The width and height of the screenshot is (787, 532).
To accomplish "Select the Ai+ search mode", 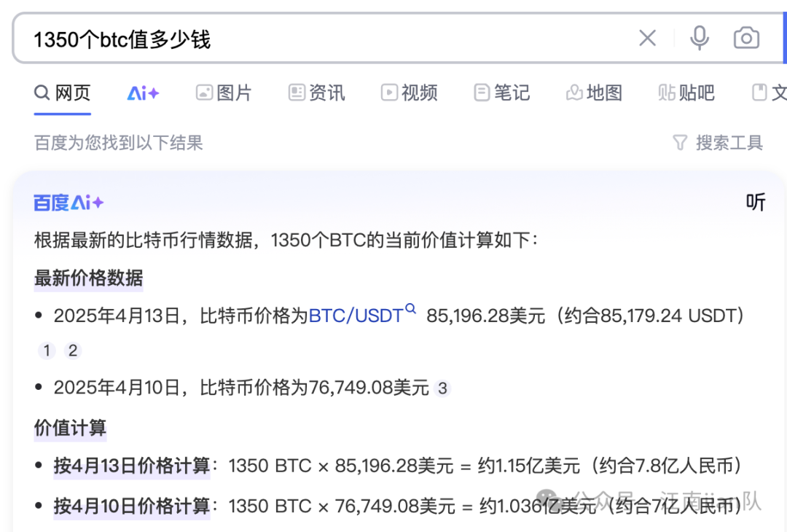I will 142,93.
